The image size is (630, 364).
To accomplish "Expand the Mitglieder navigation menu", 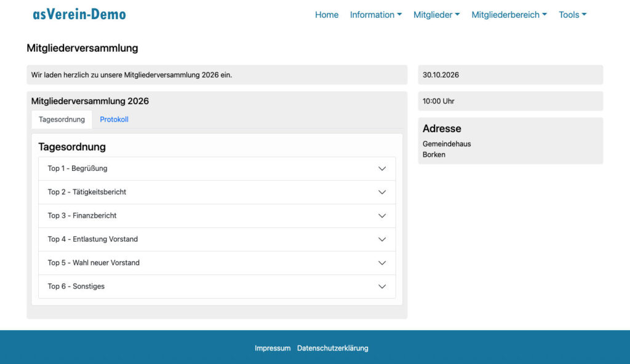I will pos(436,15).
